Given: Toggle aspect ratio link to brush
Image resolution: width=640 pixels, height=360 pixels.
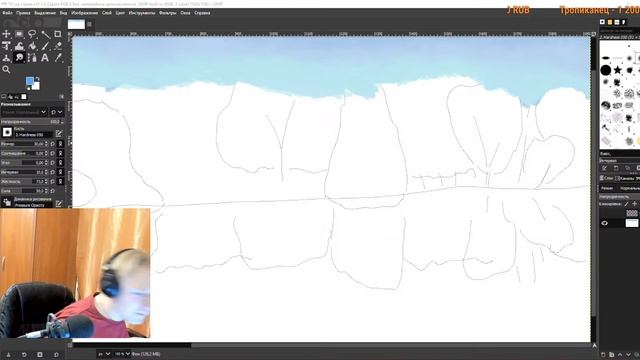Looking at the screenshot, I should coord(60,153).
